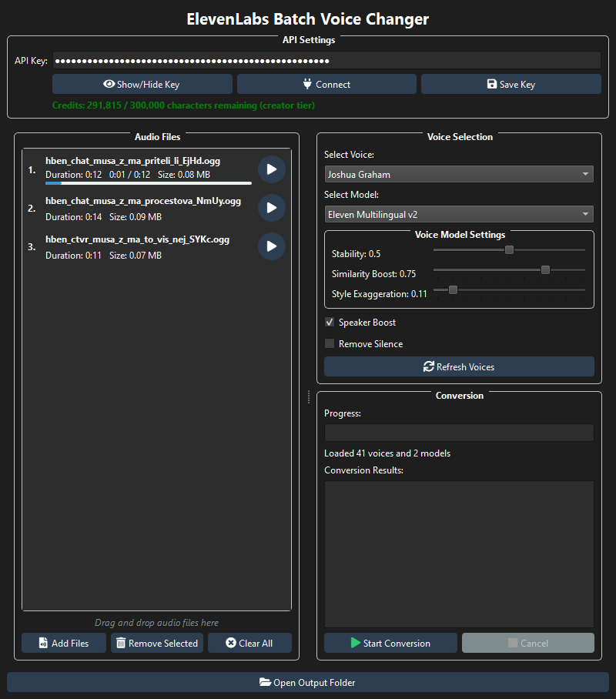Click the 'Drag and drop audio files here' hint
The height and width of the screenshot is (699, 616).
pos(156,623)
